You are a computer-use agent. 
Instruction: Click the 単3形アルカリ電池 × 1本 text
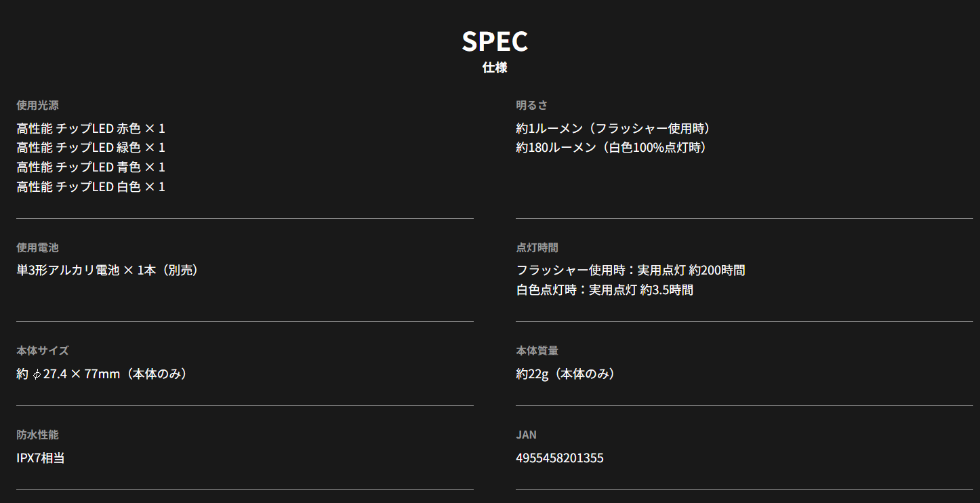(x=109, y=270)
